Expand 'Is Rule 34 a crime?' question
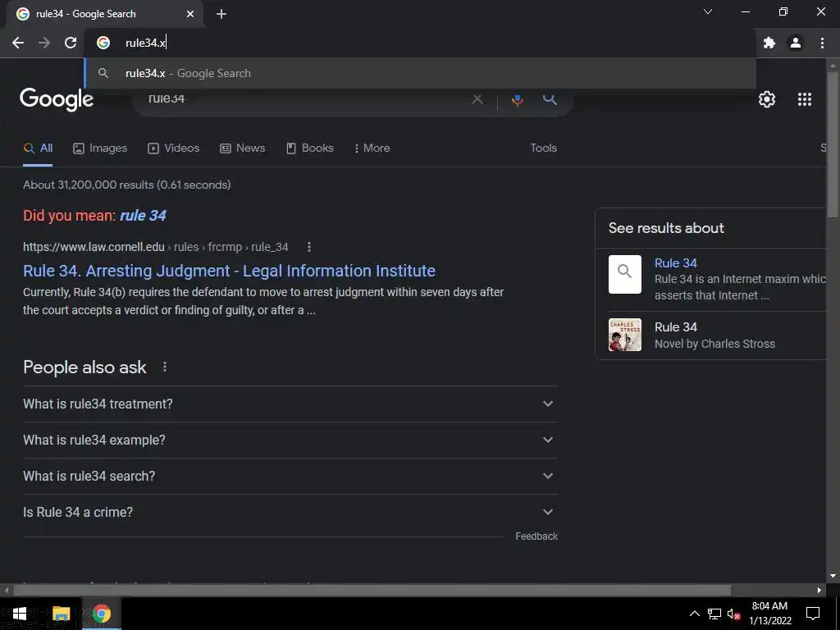Screen dimensions: 840x630 pyautogui.click(x=290, y=512)
